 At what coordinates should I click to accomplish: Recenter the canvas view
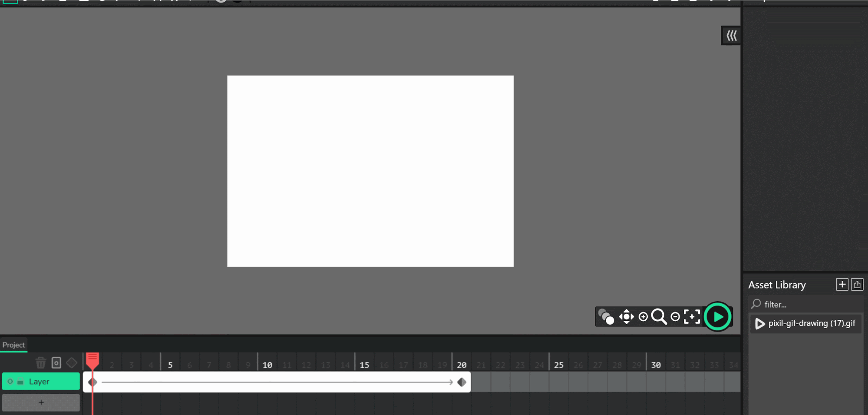pyautogui.click(x=692, y=316)
